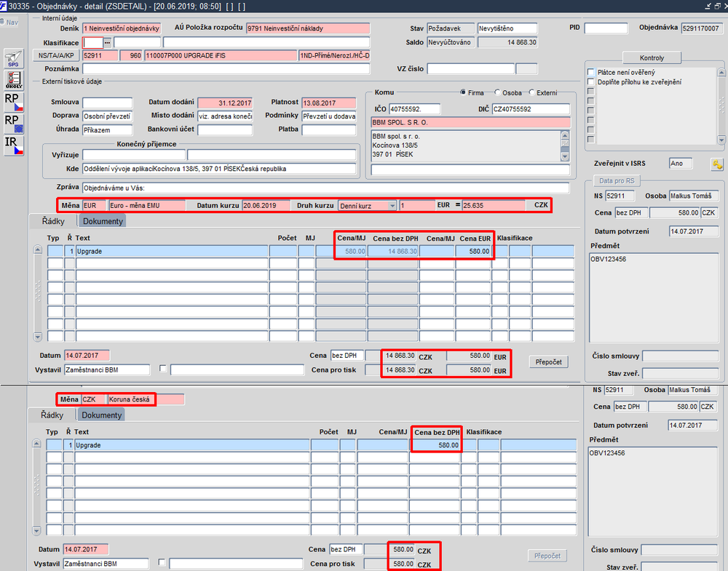Click the NS/TA/A/KP button

click(x=56, y=56)
